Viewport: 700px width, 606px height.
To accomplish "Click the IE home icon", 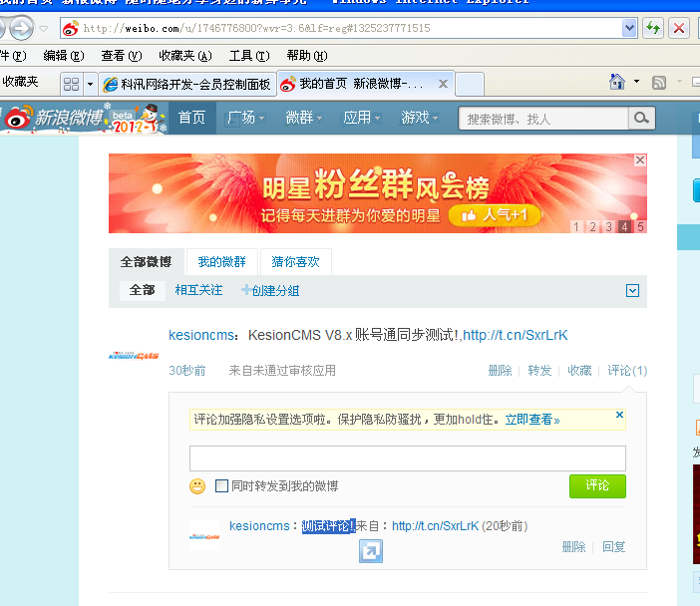I will (617, 83).
